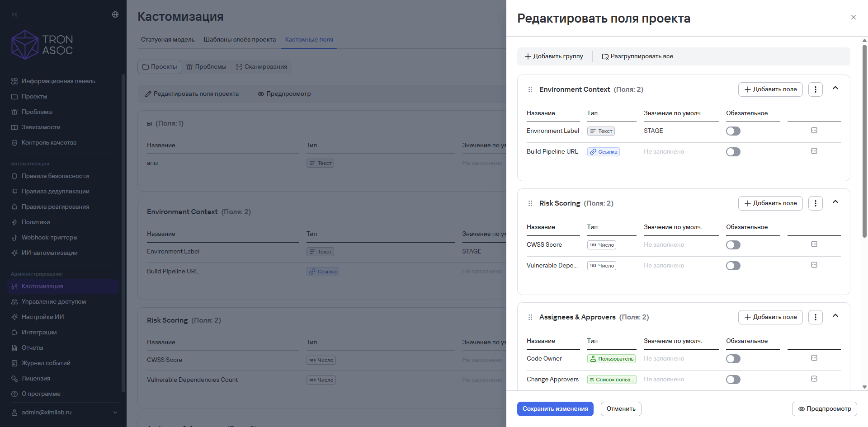868x427 pixels.
Task: Expand the admin@ximilab.ru account menu
Action: [x=64, y=413]
